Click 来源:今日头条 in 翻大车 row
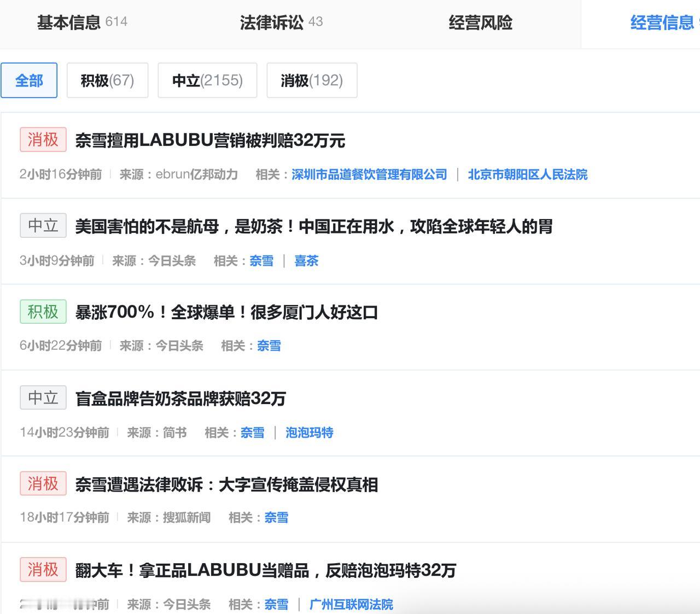Viewport: 700px width, 614px height. [169, 604]
